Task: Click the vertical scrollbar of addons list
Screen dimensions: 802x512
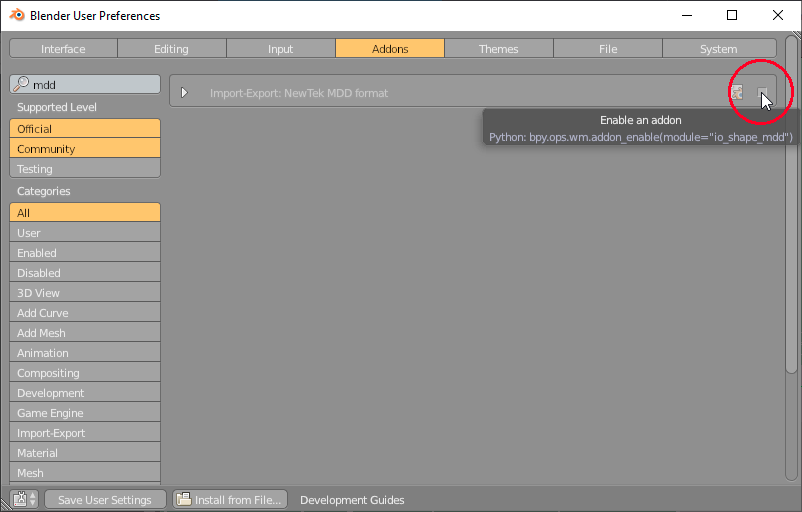Action: (791, 205)
